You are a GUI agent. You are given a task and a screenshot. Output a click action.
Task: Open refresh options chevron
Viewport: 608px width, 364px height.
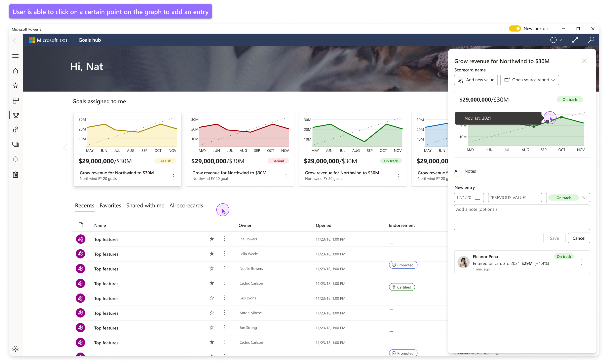(x=560, y=40)
